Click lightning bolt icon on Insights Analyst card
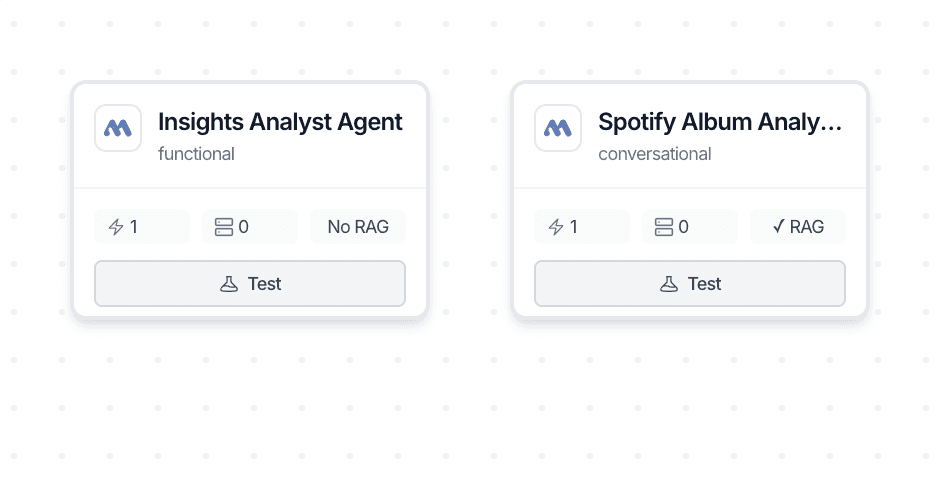 [116, 227]
